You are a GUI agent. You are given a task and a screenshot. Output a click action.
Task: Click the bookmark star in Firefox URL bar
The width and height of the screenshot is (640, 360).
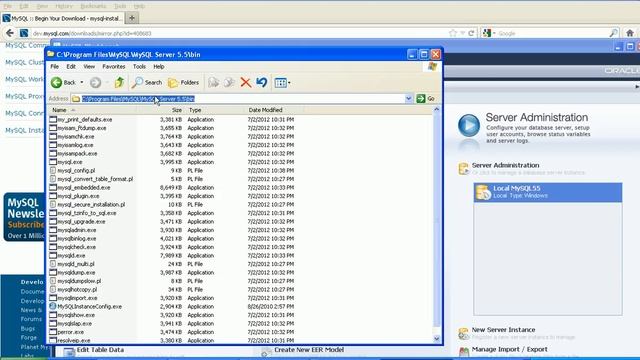point(453,33)
